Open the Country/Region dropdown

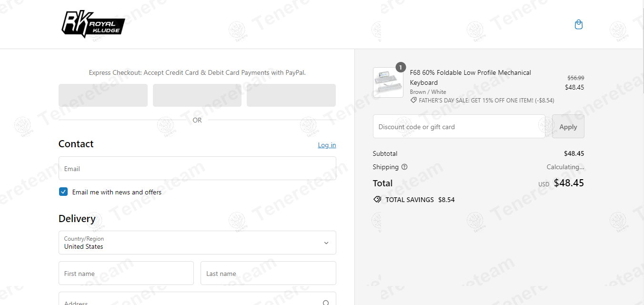click(197, 243)
